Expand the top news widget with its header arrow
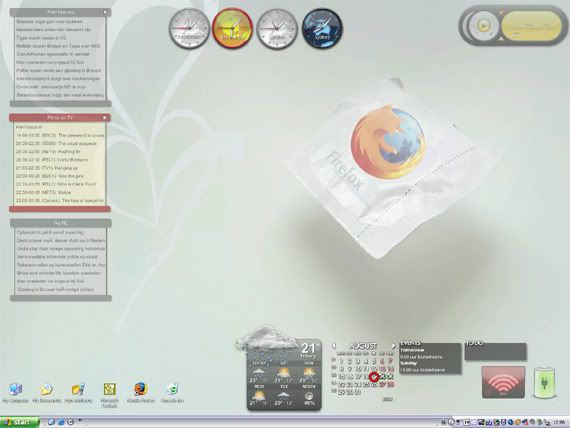 point(105,12)
